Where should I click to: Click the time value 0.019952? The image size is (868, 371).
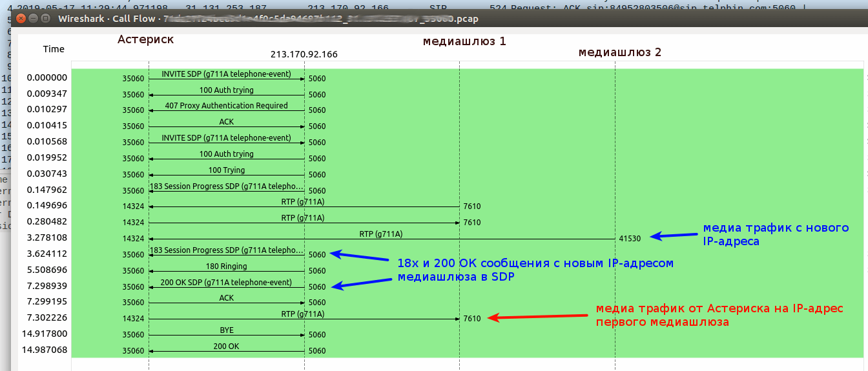pos(47,157)
